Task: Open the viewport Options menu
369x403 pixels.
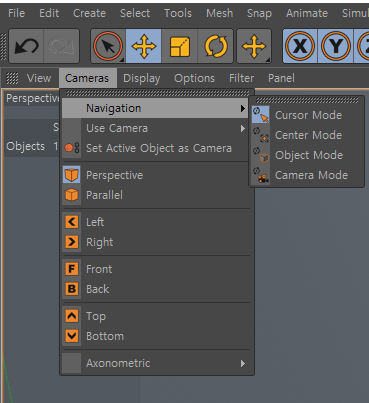Action: (x=194, y=78)
